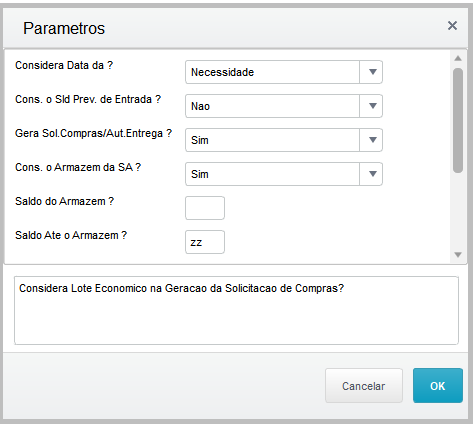Click the Saldo do Armazem input field
The width and height of the screenshot is (475, 425).
tap(205, 208)
